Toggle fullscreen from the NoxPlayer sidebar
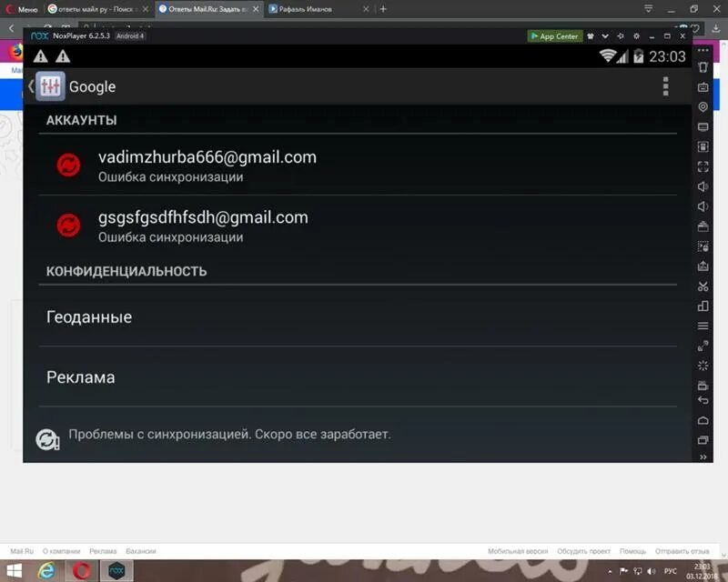728x582 pixels. (703, 166)
